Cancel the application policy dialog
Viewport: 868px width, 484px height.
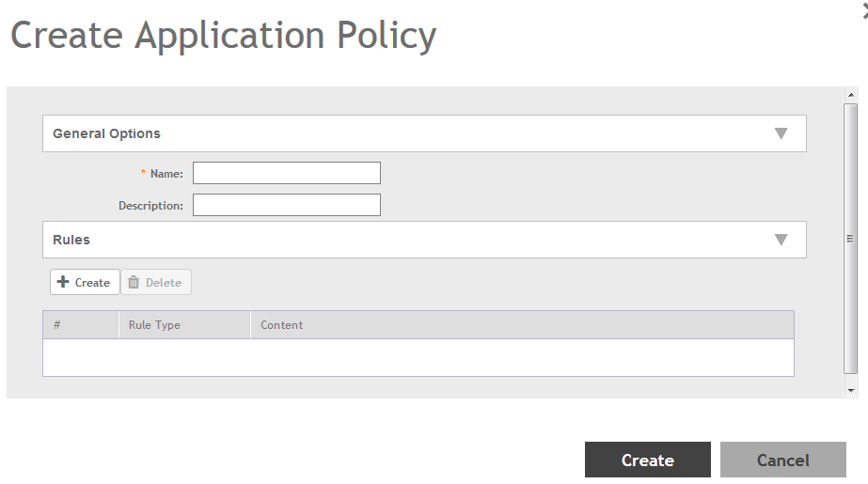pyautogui.click(x=782, y=460)
